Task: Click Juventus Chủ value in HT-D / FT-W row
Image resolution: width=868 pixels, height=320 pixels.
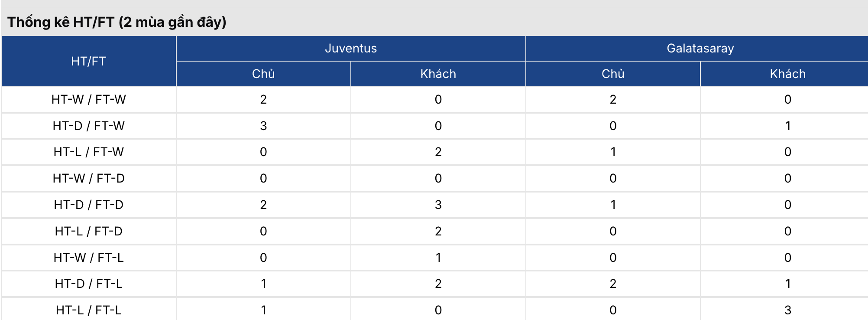Action: click(263, 126)
